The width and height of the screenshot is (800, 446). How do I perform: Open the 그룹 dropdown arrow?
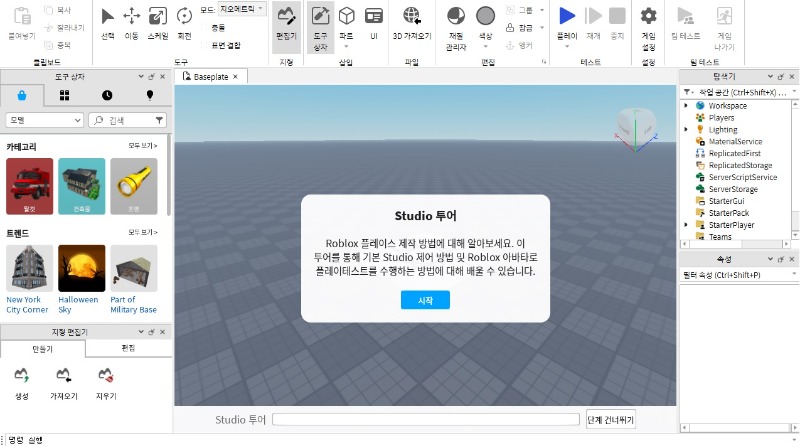pyautogui.click(x=542, y=10)
